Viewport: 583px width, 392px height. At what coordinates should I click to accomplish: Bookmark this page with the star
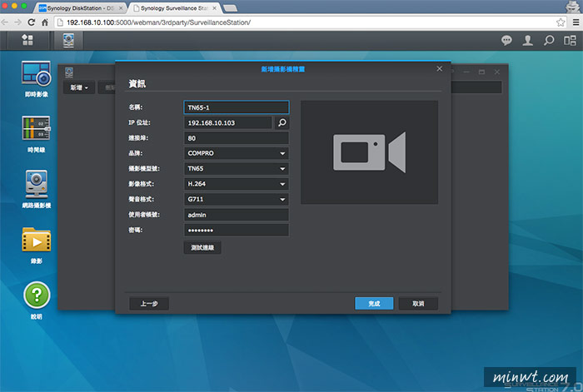(x=561, y=22)
